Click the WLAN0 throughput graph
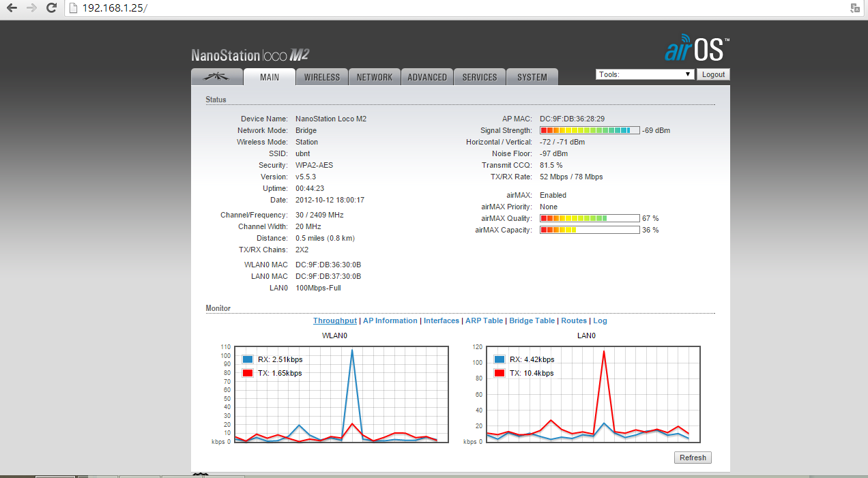The width and height of the screenshot is (868, 478). 341,394
